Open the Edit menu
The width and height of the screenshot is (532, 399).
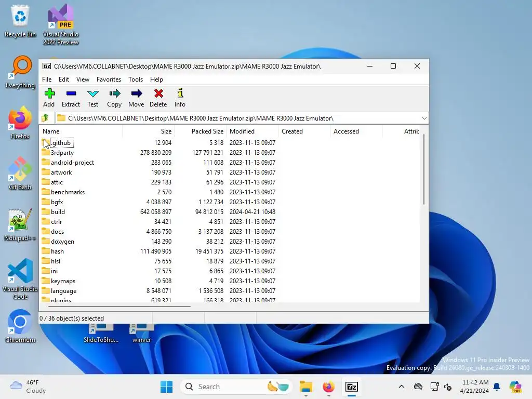(x=64, y=79)
